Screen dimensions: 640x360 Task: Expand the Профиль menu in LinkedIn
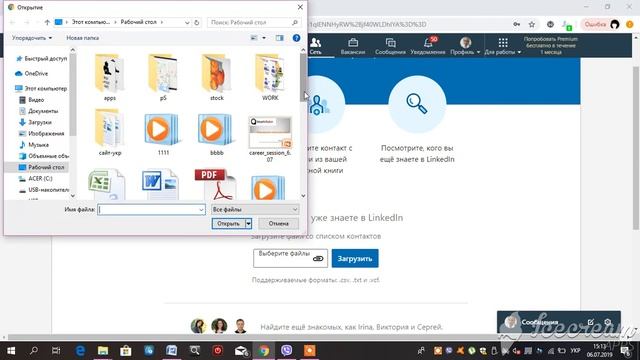(465, 46)
